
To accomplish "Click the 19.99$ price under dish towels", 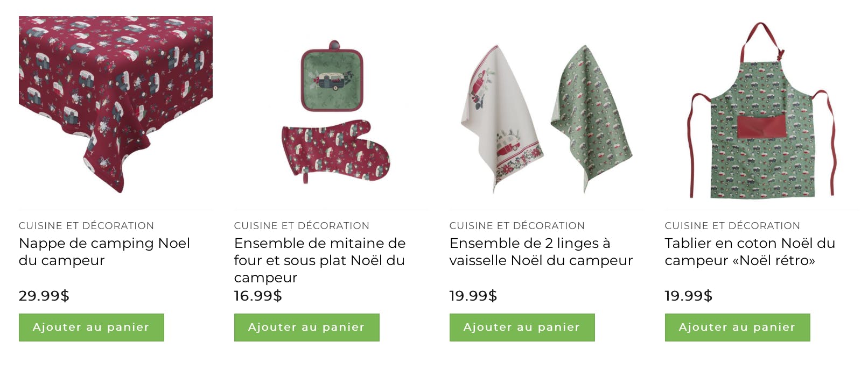I will click(473, 296).
